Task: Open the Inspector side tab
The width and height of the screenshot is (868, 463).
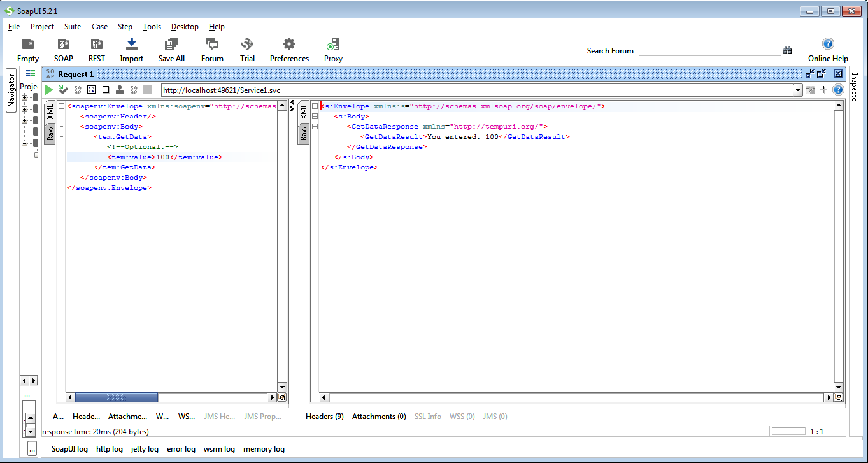Action: (855, 88)
